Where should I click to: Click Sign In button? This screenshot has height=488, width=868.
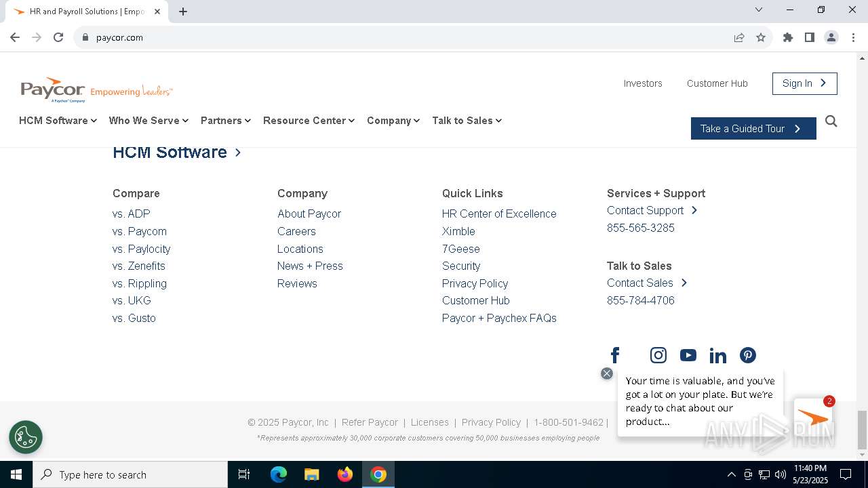(x=805, y=83)
